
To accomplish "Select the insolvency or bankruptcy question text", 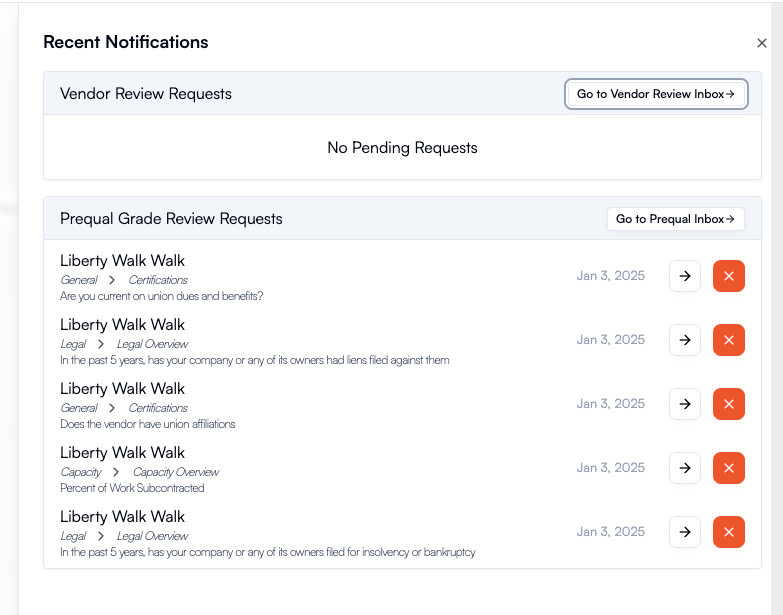I will (268, 552).
